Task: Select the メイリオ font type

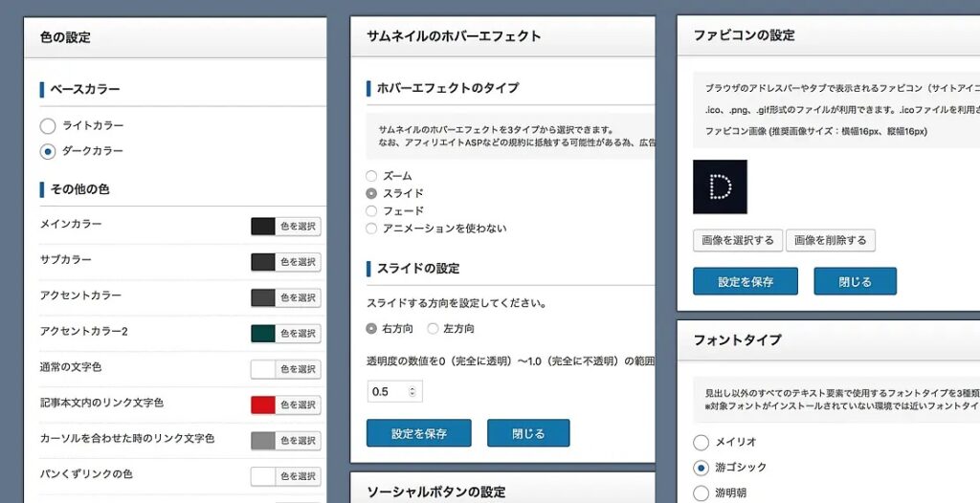Action: tap(702, 443)
